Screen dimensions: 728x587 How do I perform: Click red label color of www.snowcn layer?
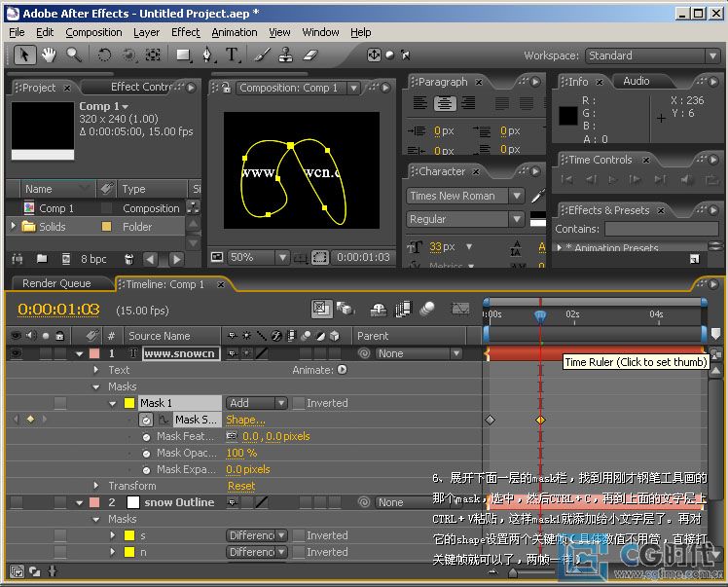[94, 353]
